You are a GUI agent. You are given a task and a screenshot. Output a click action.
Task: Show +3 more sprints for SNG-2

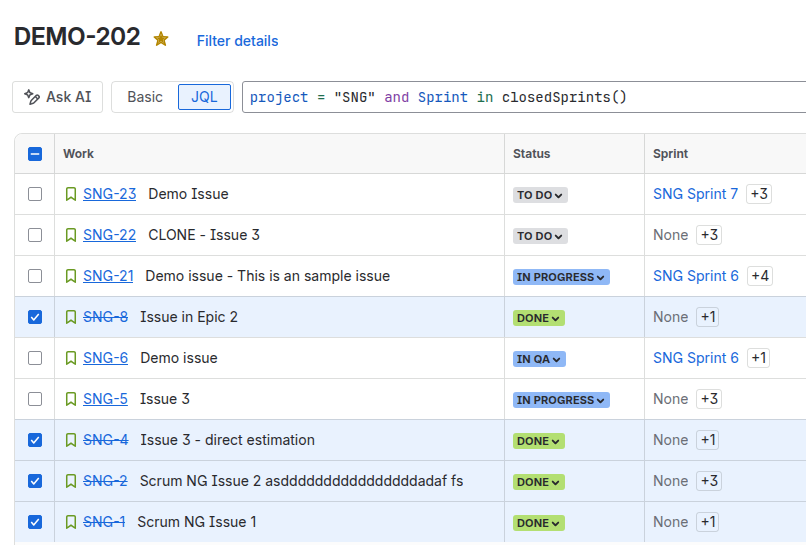[x=709, y=481]
